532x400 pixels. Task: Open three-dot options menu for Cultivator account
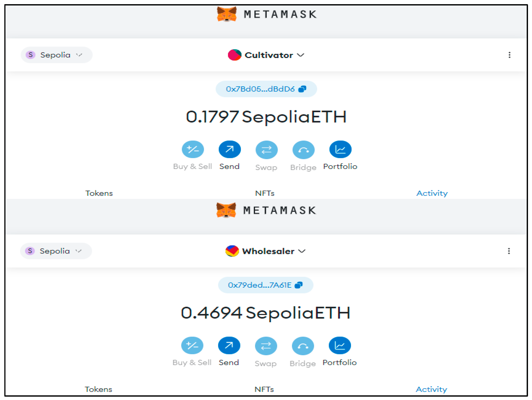(509, 55)
